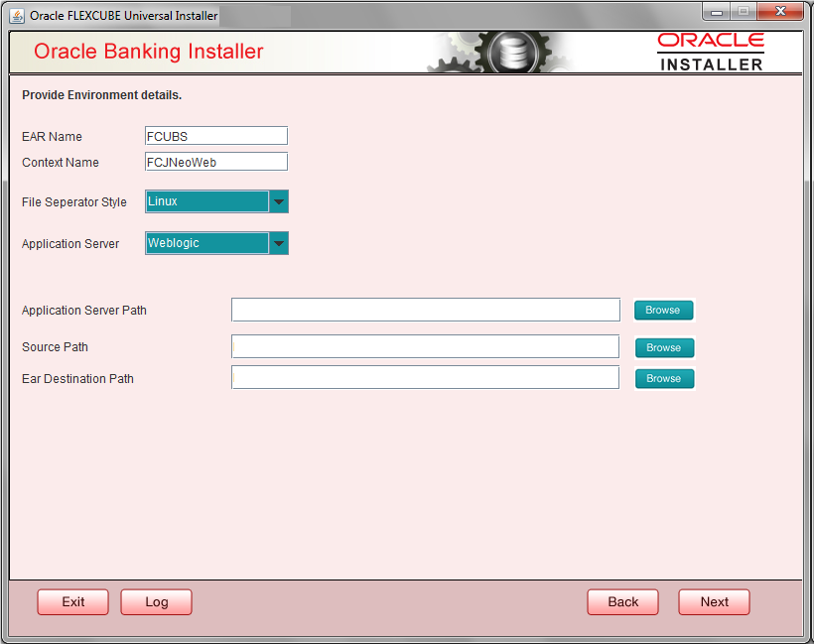Open the Application Server dropdown showing Weblogic

[216, 243]
